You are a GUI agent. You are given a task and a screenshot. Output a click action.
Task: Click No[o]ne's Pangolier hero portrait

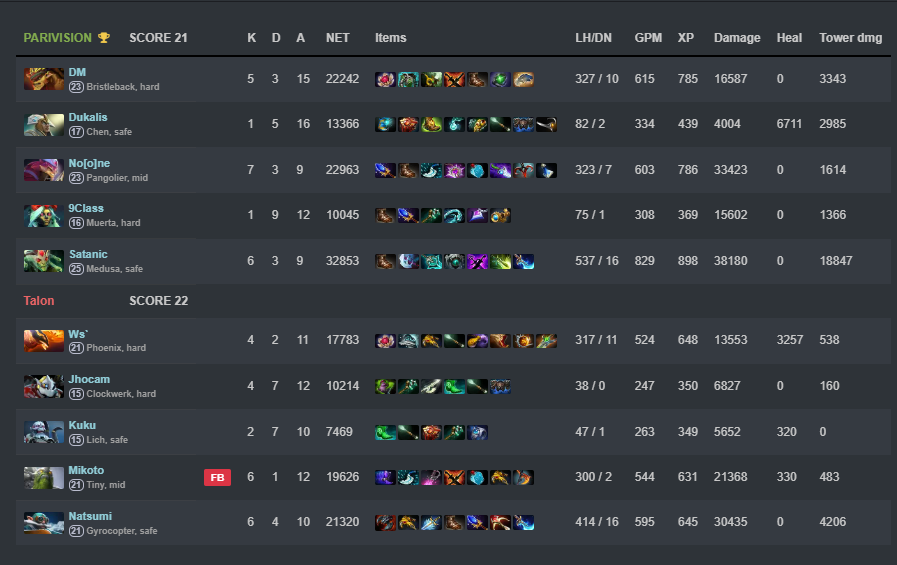click(43, 170)
